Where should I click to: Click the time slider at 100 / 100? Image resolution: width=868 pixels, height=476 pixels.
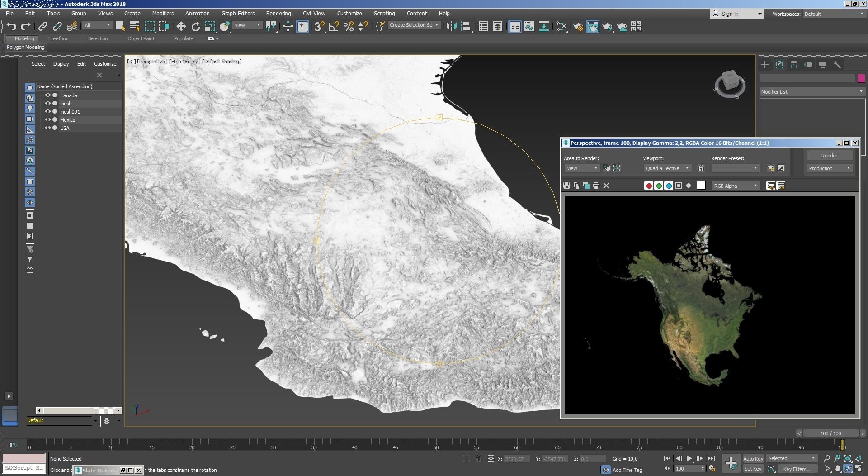(x=831, y=433)
